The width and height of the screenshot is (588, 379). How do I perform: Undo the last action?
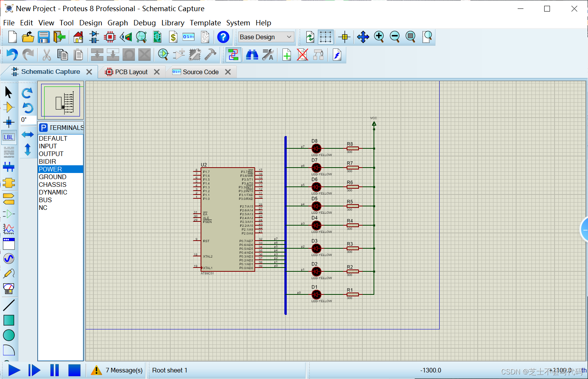tap(12, 55)
